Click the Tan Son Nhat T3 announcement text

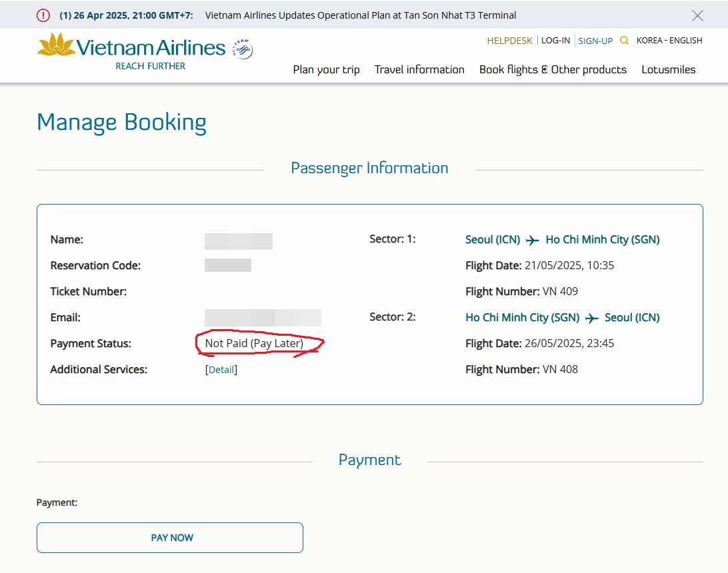(361, 15)
